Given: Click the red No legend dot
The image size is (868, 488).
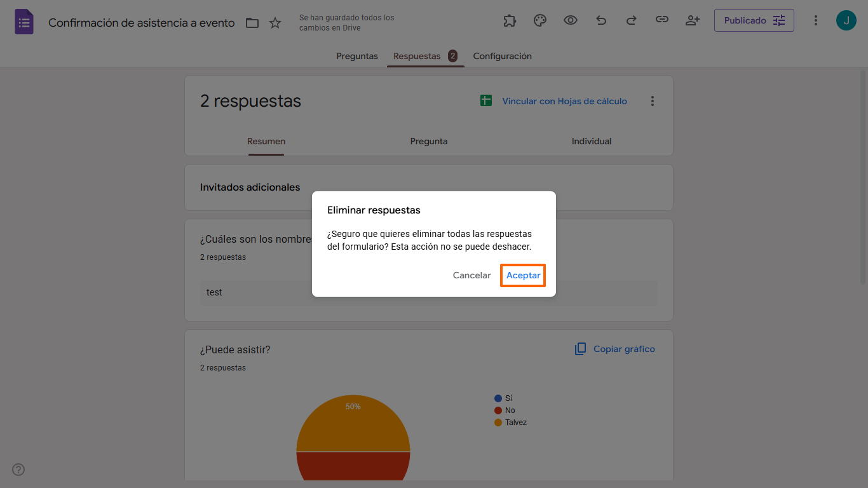Looking at the screenshot, I should (498, 410).
